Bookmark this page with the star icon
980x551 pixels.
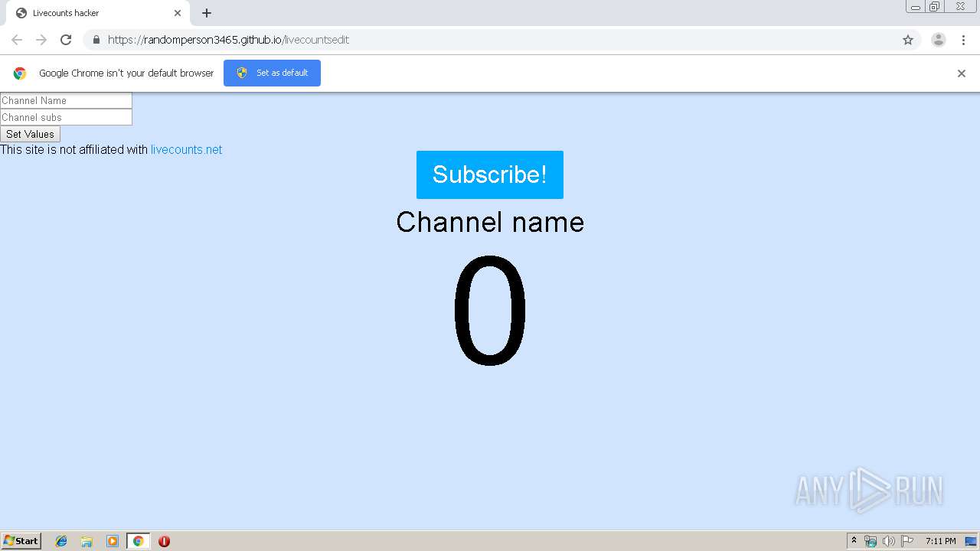click(908, 40)
